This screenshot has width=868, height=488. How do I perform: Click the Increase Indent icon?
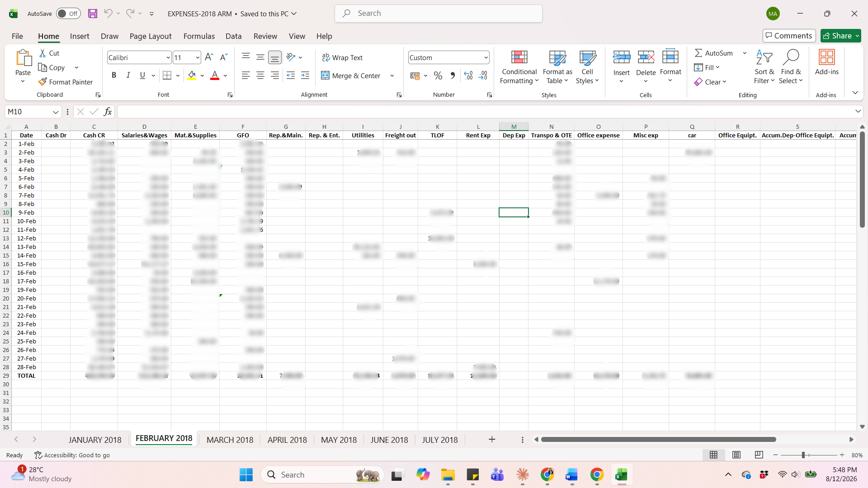(305, 75)
